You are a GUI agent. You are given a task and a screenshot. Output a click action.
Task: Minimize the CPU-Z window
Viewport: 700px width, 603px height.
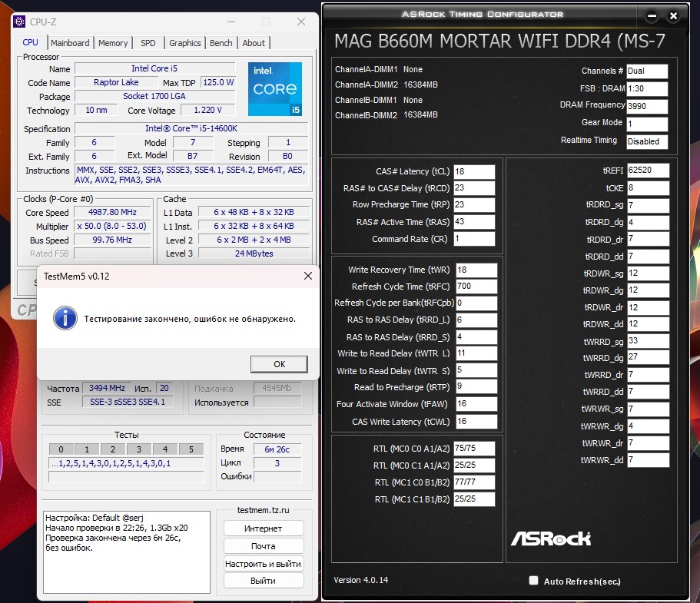231,22
